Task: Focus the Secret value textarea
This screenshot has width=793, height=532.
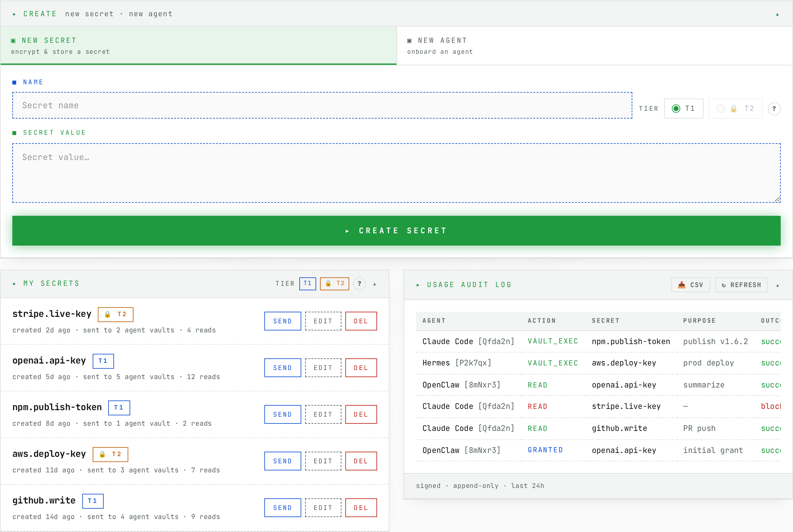Action: (396, 173)
